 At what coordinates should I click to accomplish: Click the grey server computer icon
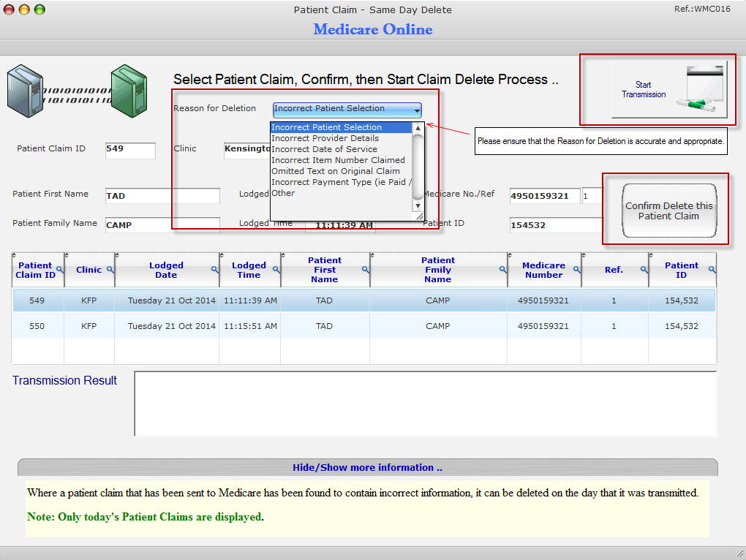[25, 91]
